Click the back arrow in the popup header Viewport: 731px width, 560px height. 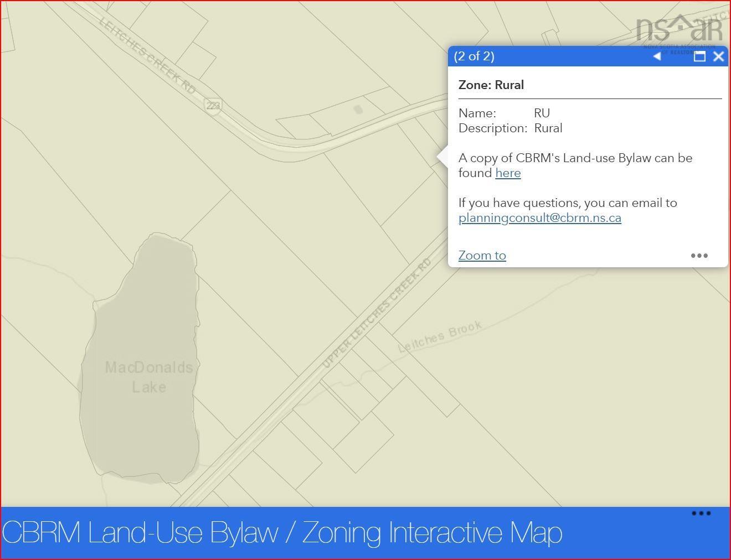coord(657,56)
